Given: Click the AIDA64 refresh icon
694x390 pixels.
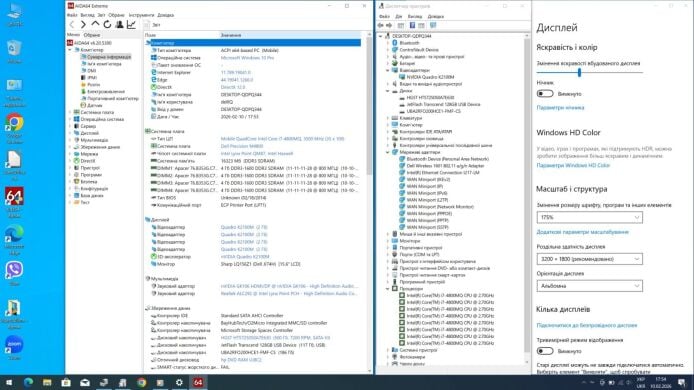Looking at the screenshot, I should tap(107, 25).
